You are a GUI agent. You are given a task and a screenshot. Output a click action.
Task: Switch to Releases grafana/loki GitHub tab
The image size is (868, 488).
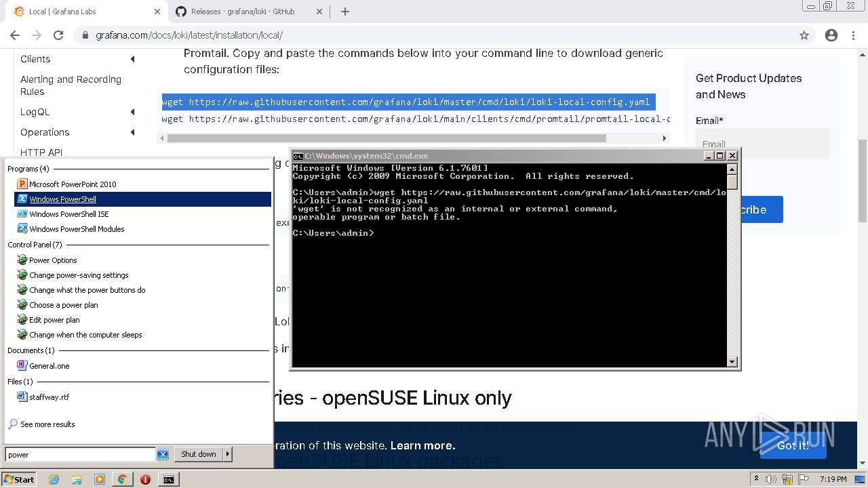click(x=242, y=12)
